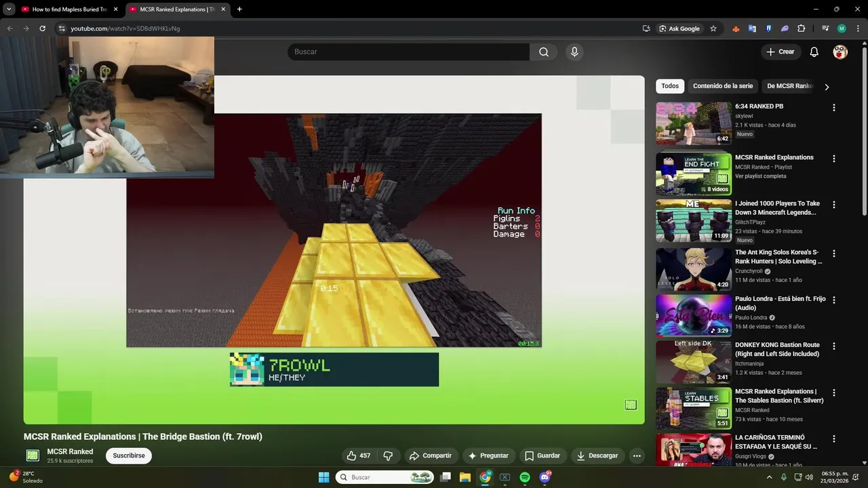The width and height of the screenshot is (868, 488).
Task: Click the address bar URL
Action: 125,28
